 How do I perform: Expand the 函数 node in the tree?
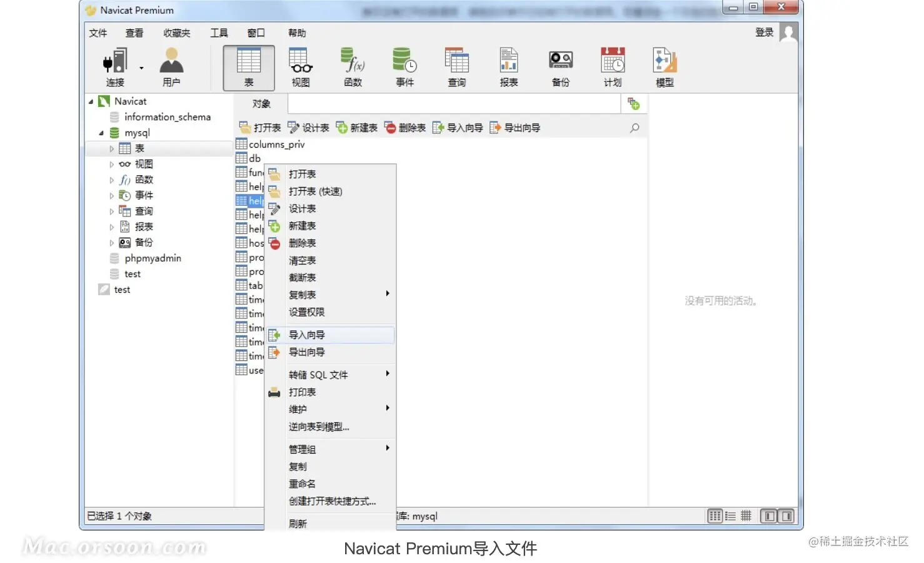pos(111,180)
